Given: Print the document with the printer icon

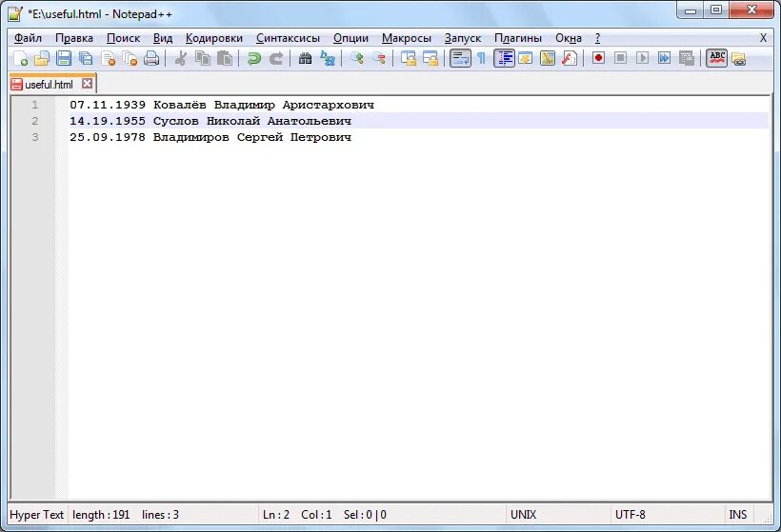Looking at the screenshot, I should [151, 58].
